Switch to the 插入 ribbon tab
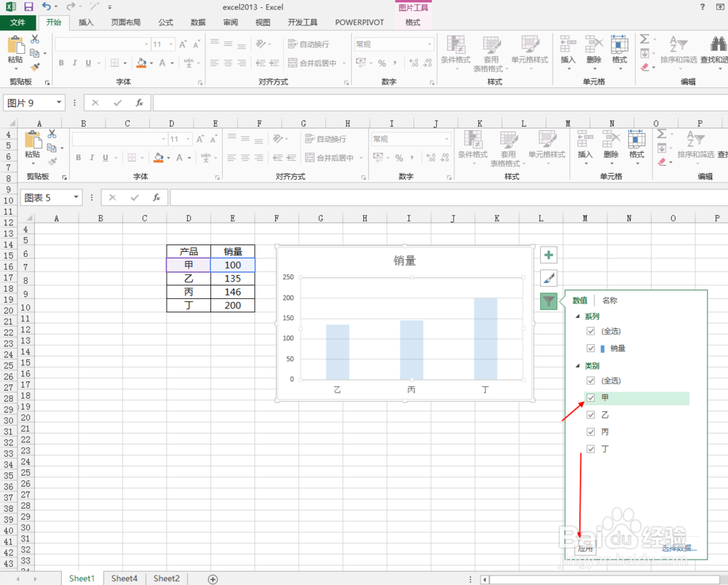Screen dimensions: 728x585 pos(85,22)
